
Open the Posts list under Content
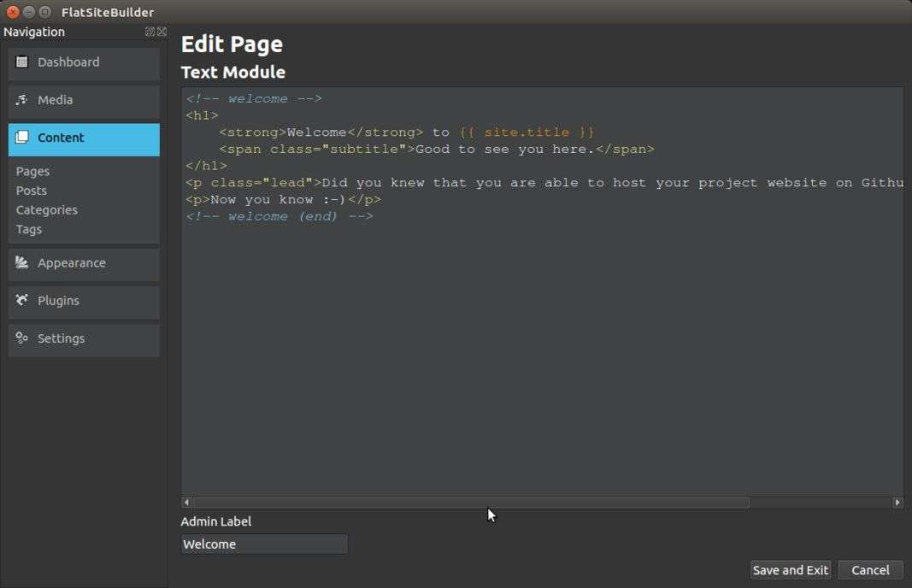(x=32, y=191)
